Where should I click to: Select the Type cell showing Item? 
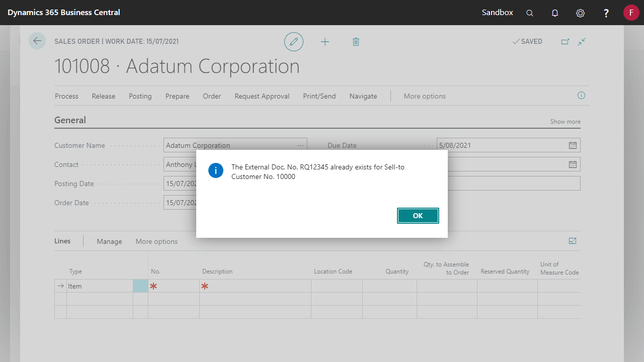tap(100, 286)
